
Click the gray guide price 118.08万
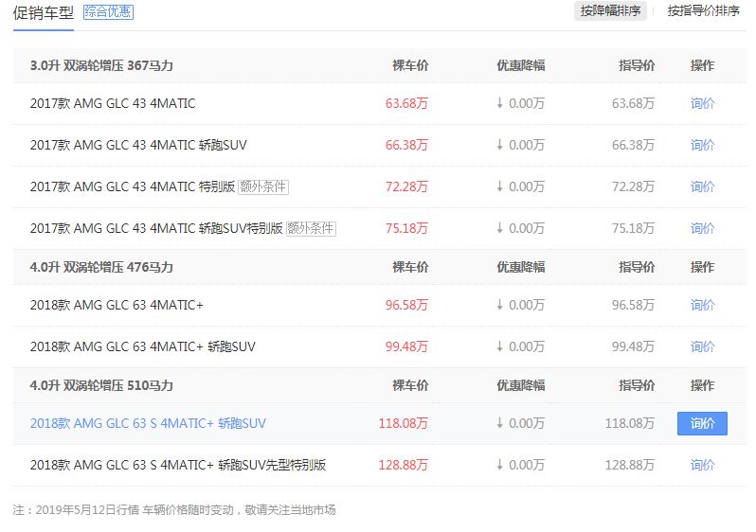[x=630, y=423]
